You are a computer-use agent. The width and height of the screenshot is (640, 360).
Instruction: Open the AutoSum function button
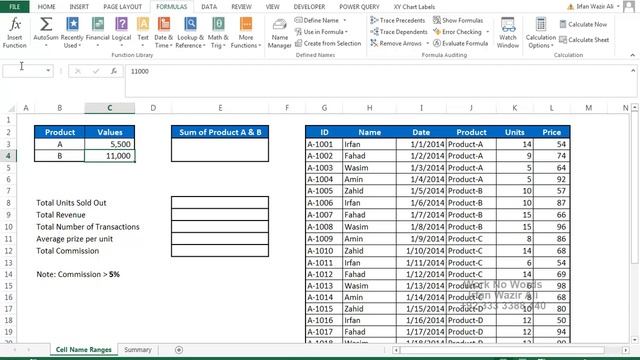(x=46, y=33)
